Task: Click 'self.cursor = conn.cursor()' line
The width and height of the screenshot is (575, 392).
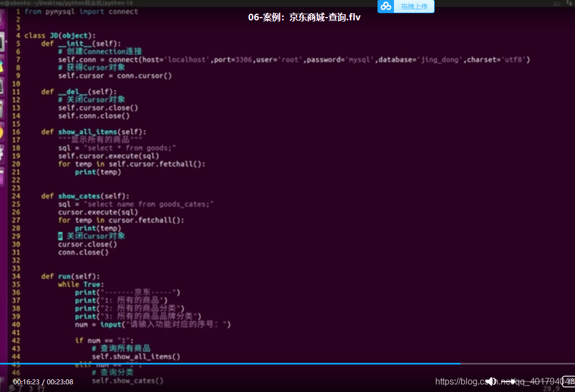Action: (x=115, y=76)
